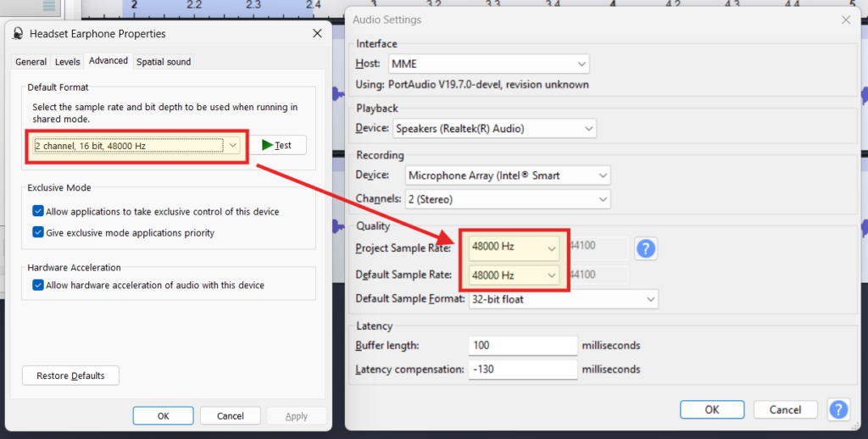868x439 pixels.
Task: Close the Headset Earphone Properties window
Action: (317, 33)
